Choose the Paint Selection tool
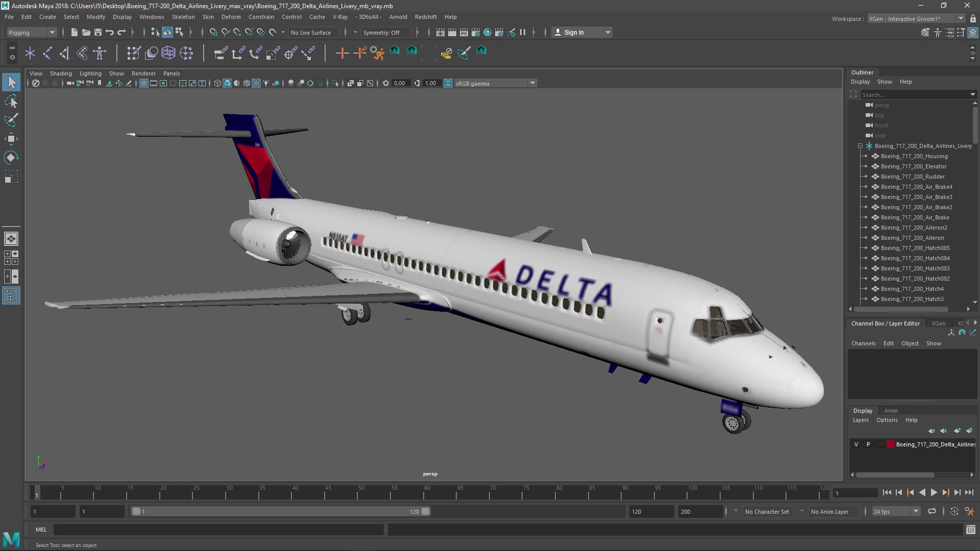Viewport: 980px width, 551px height. click(11, 120)
